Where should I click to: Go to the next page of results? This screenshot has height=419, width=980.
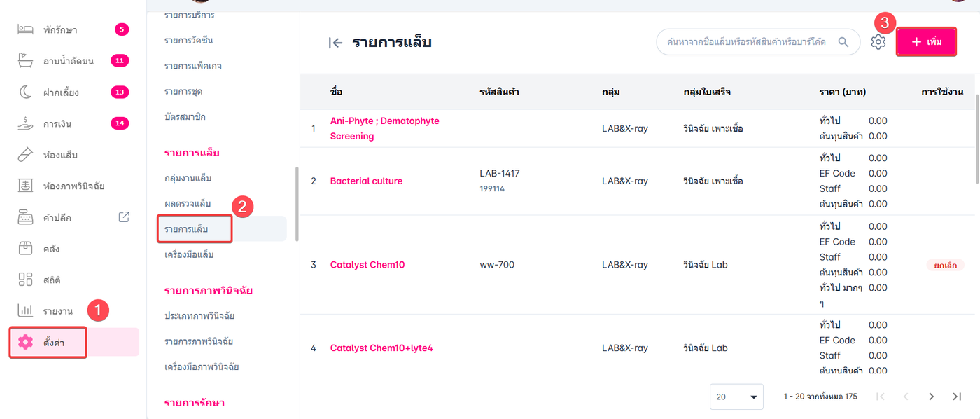[931, 397]
